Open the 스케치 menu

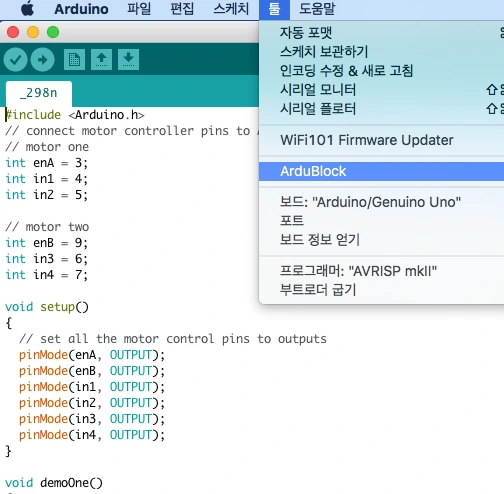(231, 9)
